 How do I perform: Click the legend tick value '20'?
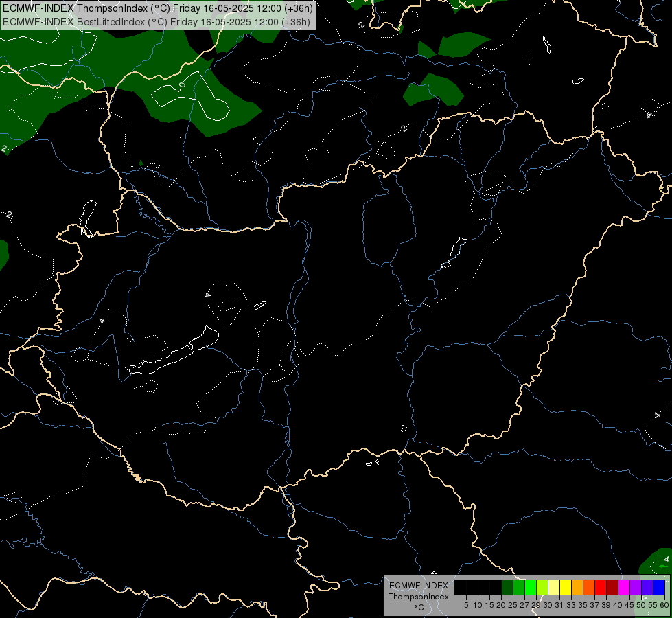501,605
